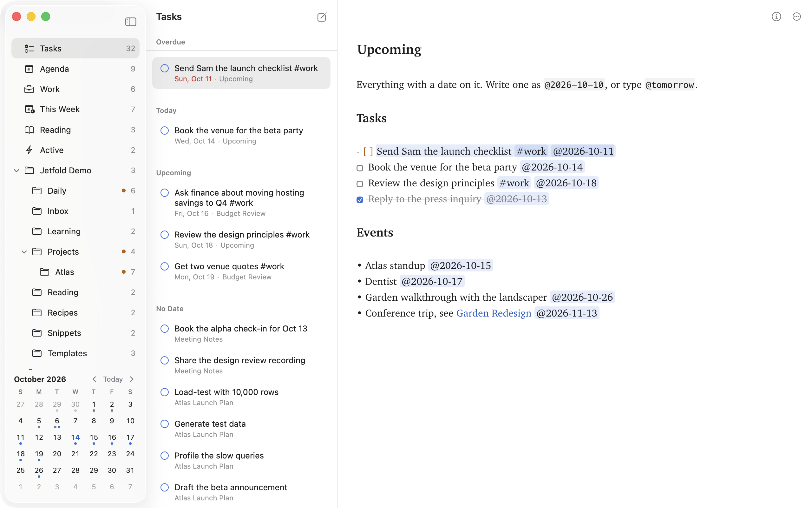Screen dimensions: 812x508
Task: Click the Templates folder icon
Action: tap(37, 353)
